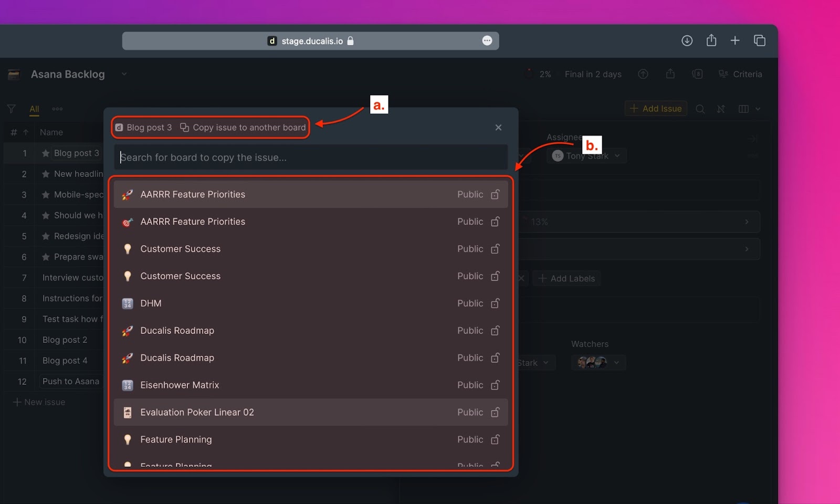The width and height of the screenshot is (840, 504).
Task: Click Evaluation Poker board card icon
Action: tap(127, 412)
